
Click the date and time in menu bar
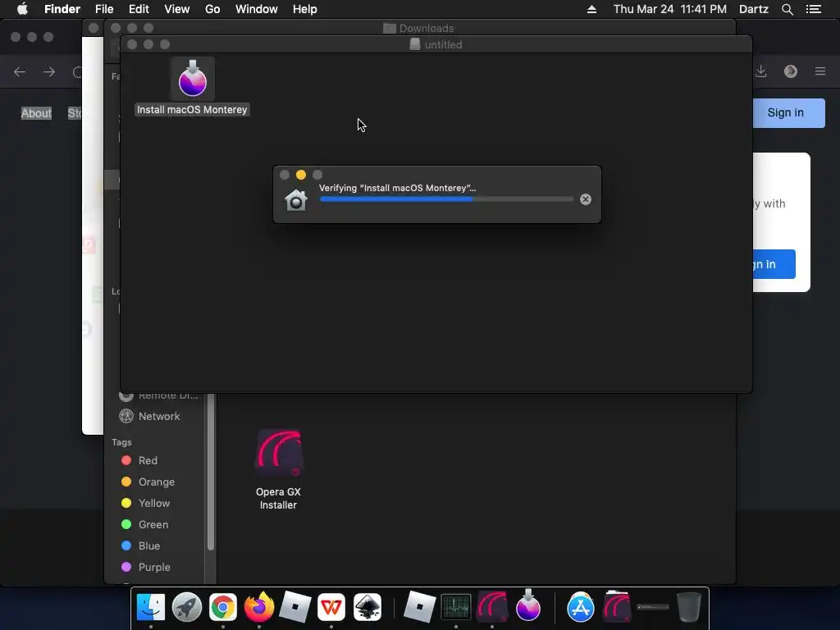(670, 9)
